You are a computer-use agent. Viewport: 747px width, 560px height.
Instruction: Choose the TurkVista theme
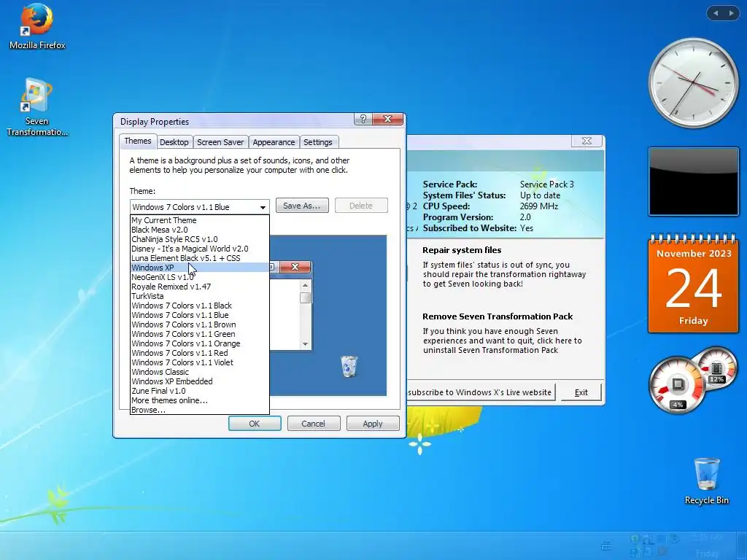click(200, 296)
